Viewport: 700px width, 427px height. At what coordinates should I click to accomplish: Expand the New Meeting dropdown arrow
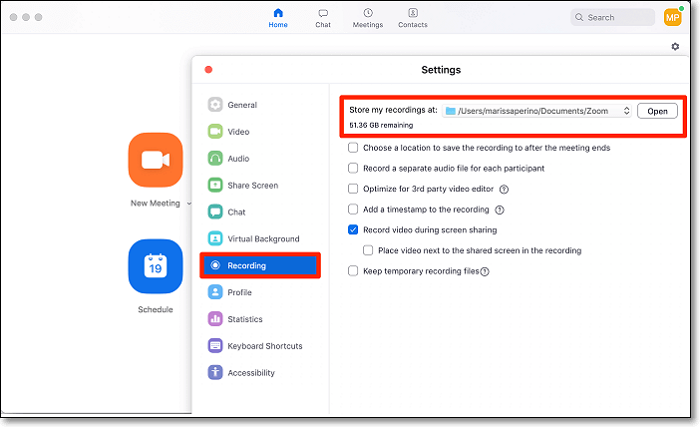click(x=189, y=204)
